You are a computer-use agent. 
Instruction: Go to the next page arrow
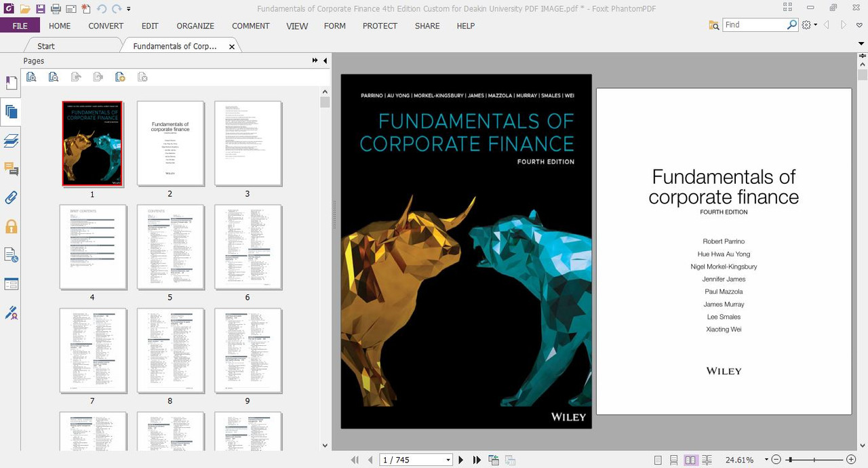point(461,460)
